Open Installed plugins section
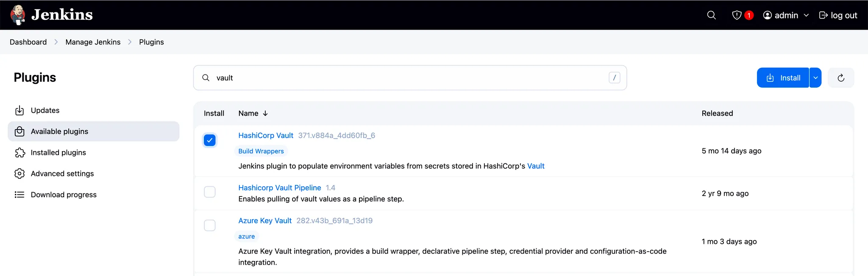The width and height of the screenshot is (868, 276). [93, 153]
